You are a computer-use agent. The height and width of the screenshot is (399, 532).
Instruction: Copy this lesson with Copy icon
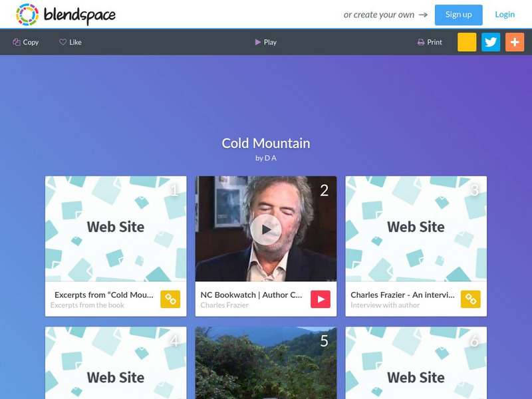tap(26, 42)
